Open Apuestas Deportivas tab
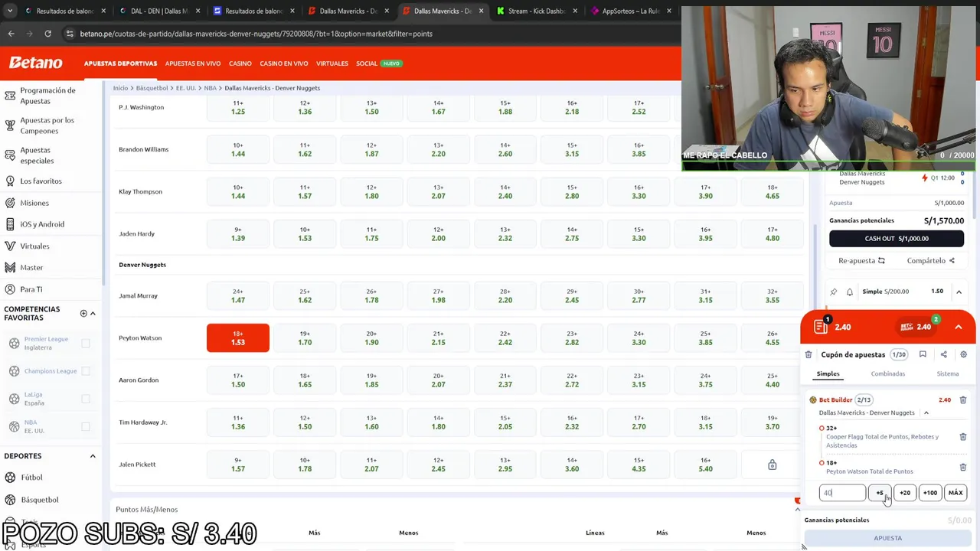The height and width of the screenshot is (551, 980). 120,64
